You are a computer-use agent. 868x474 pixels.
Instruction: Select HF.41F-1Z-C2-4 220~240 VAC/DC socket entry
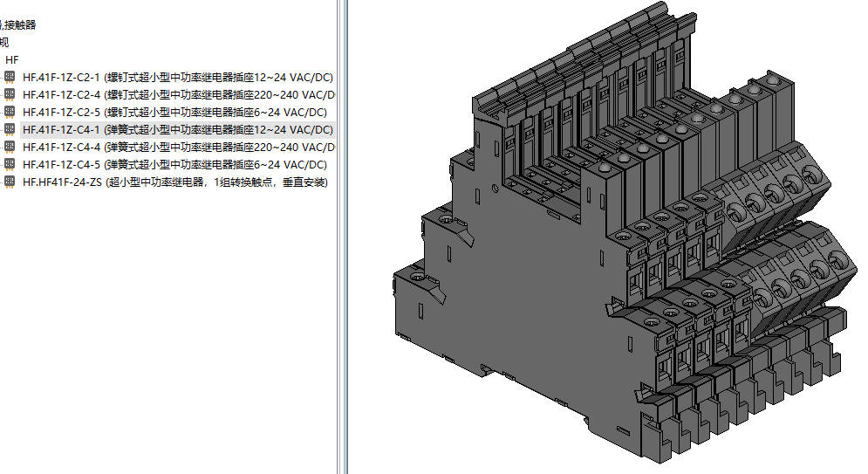pyautogui.click(x=178, y=94)
